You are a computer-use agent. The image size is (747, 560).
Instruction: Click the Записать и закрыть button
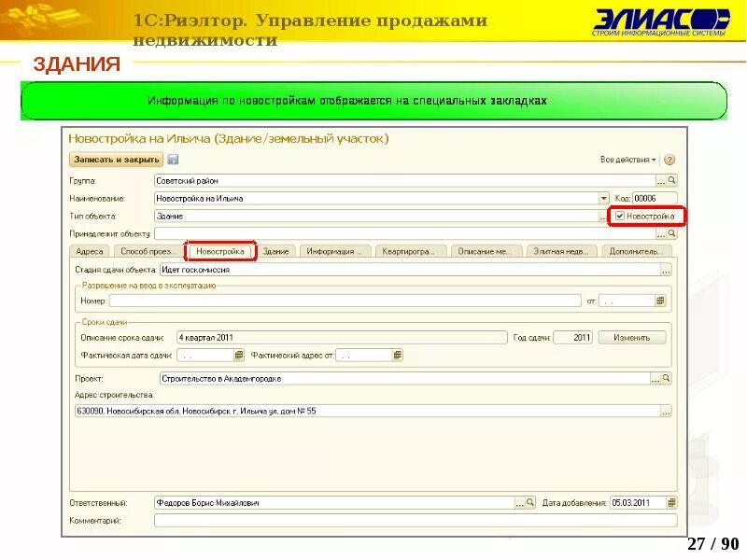tap(116, 160)
